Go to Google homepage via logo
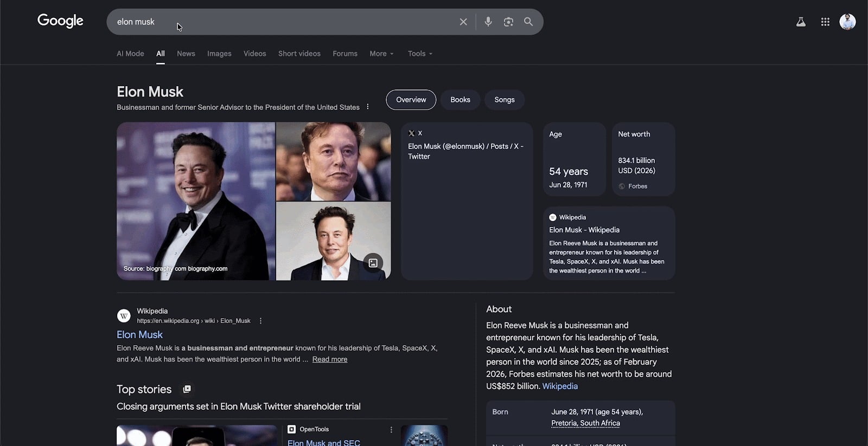 (60, 21)
